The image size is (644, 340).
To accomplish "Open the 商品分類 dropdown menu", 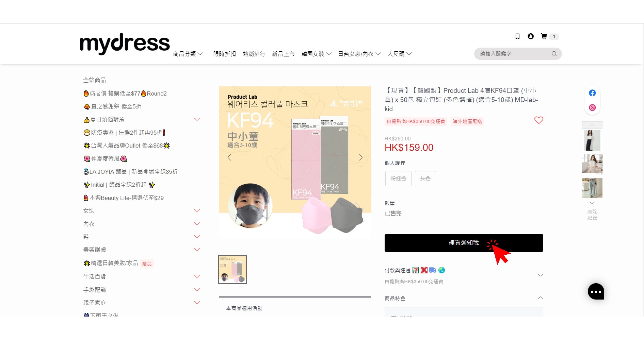I will tap(188, 54).
